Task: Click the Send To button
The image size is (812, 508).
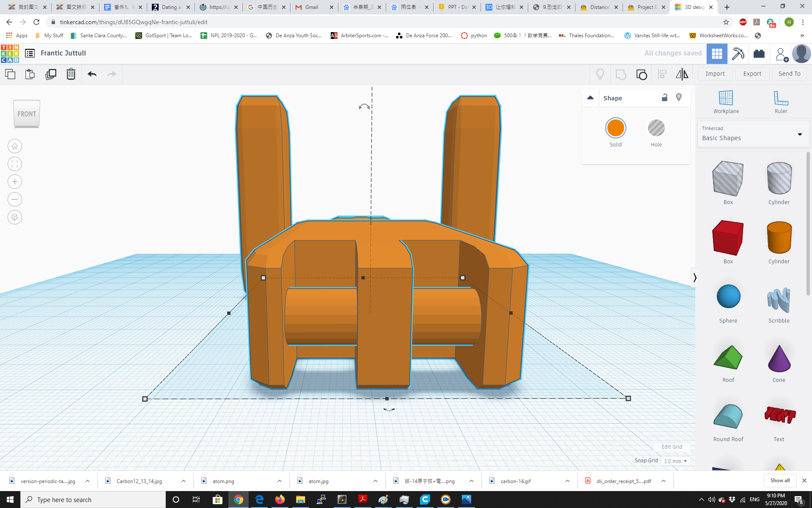Action: 790,74
